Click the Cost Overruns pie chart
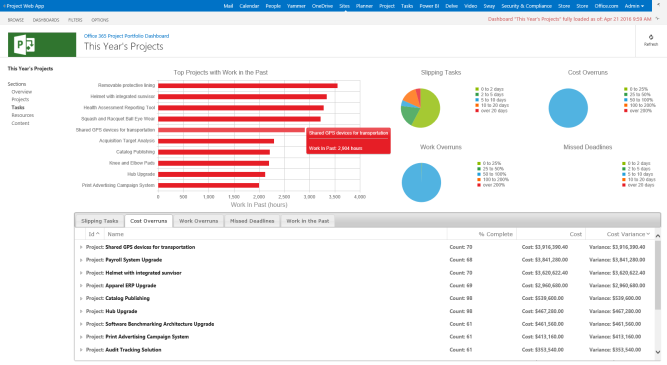The height and width of the screenshot is (365, 667). pyautogui.click(x=568, y=108)
